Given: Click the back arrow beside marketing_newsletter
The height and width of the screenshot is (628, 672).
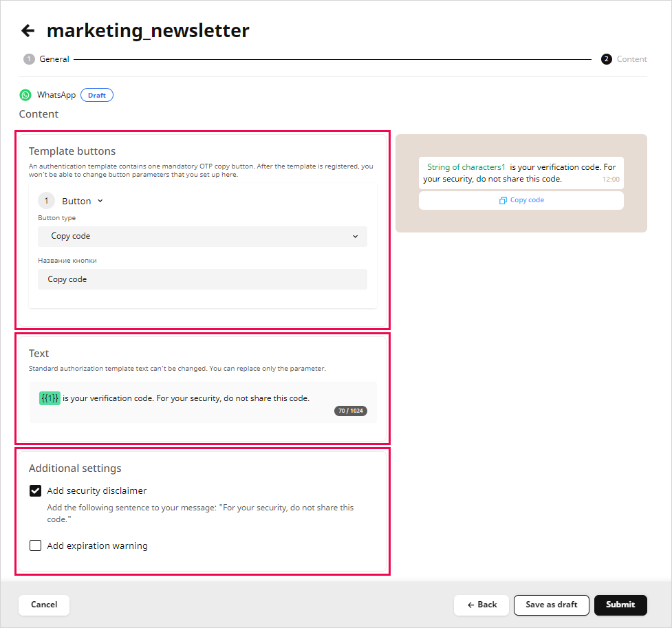Looking at the screenshot, I should click(x=28, y=30).
